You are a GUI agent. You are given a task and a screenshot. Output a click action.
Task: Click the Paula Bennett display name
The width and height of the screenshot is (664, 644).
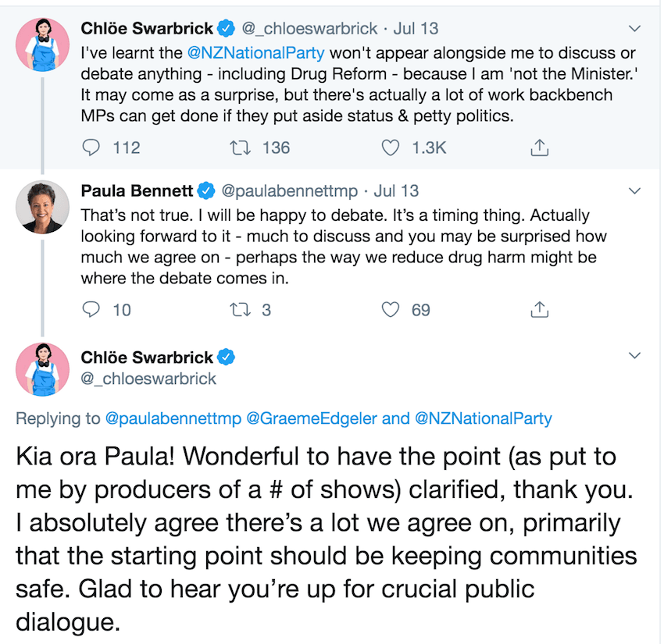pos(137,190)
